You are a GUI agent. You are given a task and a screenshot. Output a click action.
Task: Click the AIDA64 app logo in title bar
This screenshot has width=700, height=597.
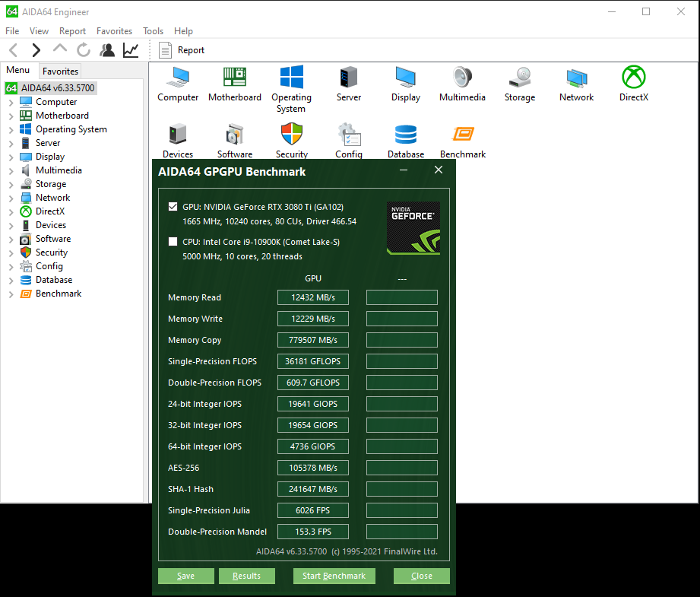coord(12,11)
